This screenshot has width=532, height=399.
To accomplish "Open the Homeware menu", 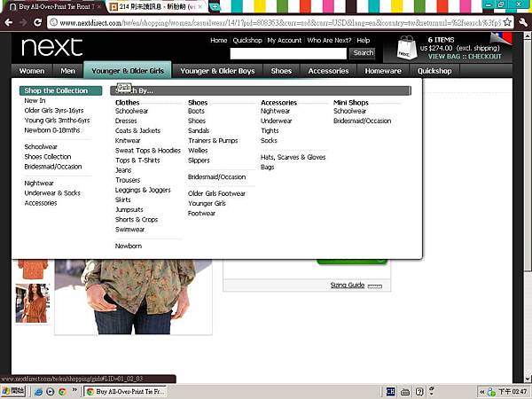I will coord(383,71).
